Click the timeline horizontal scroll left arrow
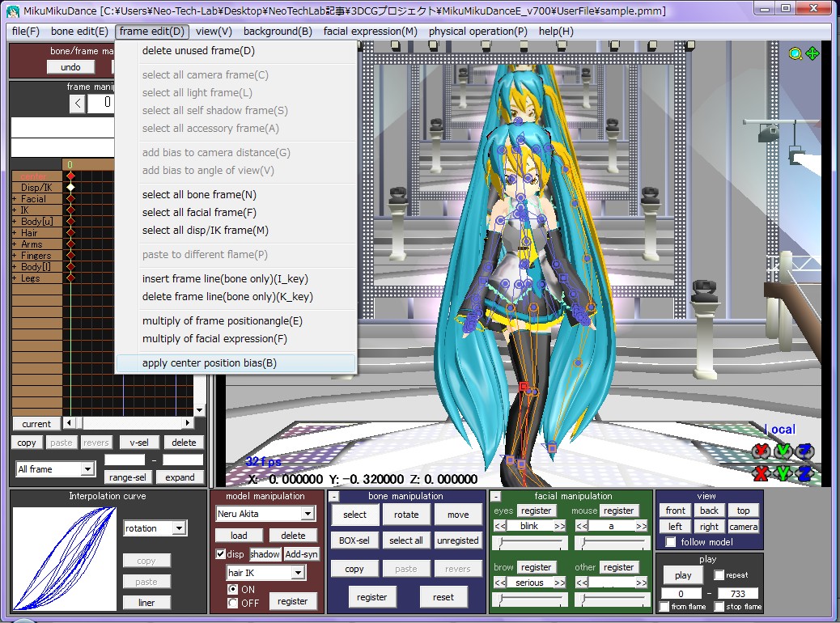 pyautogui.click(x=69, y=422)
